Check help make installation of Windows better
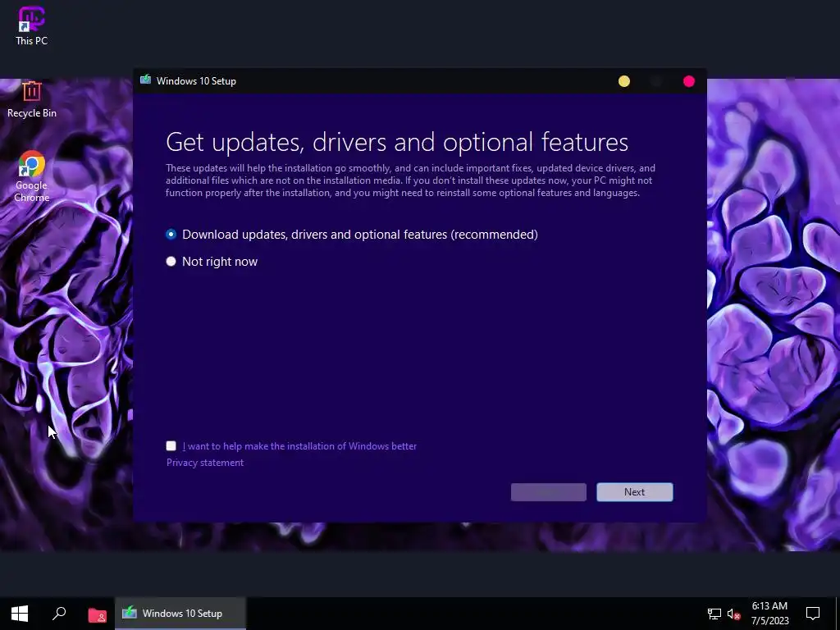This screenshot has height=630, width=840. (171, 445)
